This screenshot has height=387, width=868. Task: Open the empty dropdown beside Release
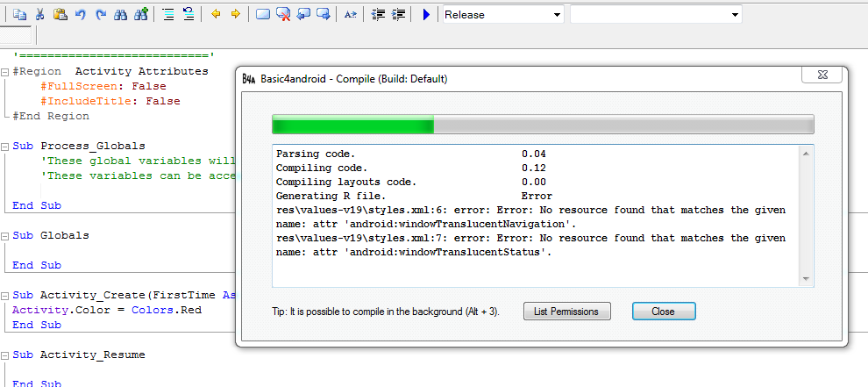[x=656, y=15]
